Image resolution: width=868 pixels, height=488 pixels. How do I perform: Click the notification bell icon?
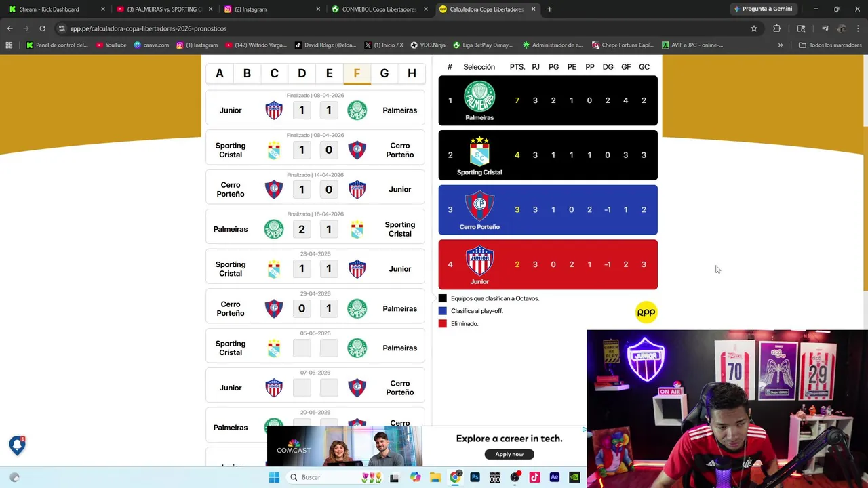17,445
